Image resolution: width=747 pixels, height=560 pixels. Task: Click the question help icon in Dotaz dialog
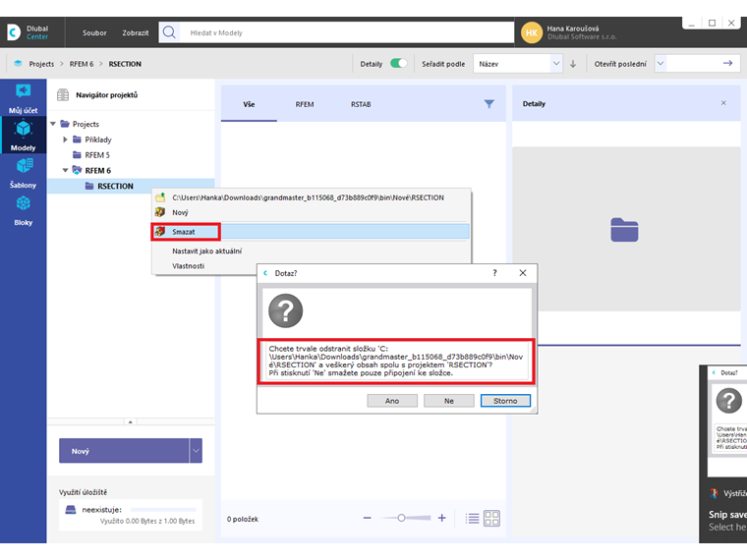click(494, 273)
